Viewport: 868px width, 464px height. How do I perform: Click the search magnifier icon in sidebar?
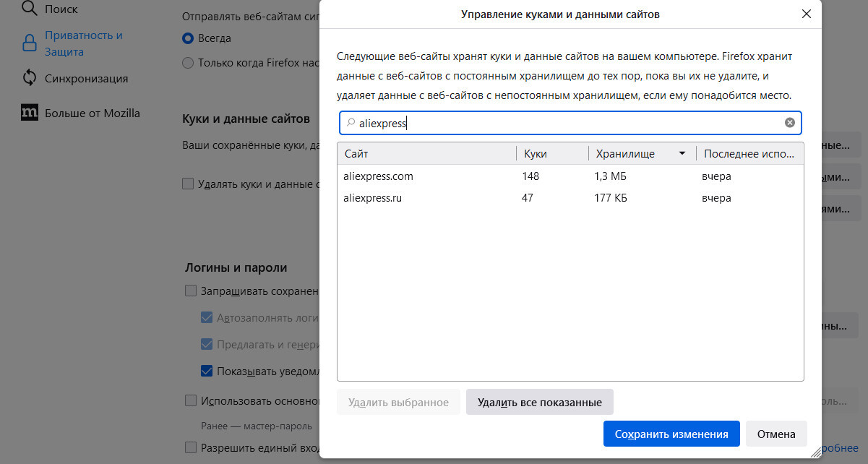(30, 9)
